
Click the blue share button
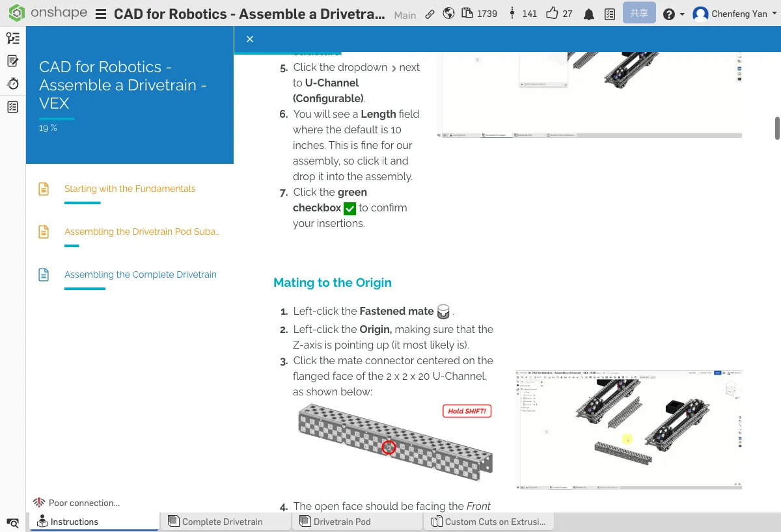tap(638, 13)
